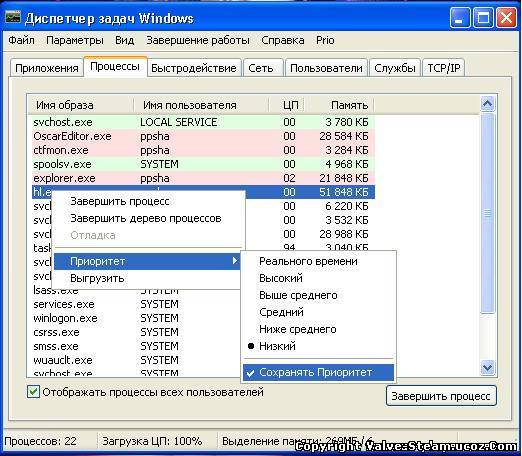Set priority to Средний
This screenshot has height=456, width=522.
coord(319,312)
